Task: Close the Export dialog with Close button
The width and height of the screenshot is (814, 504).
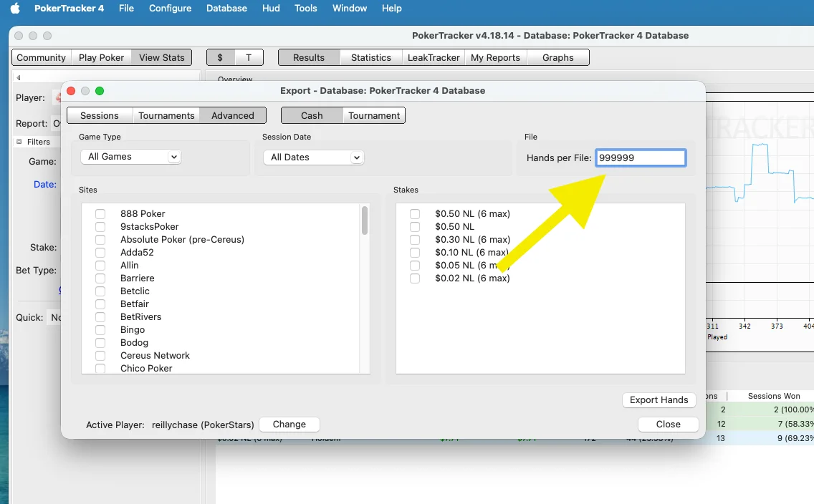Action: point(668,425)
